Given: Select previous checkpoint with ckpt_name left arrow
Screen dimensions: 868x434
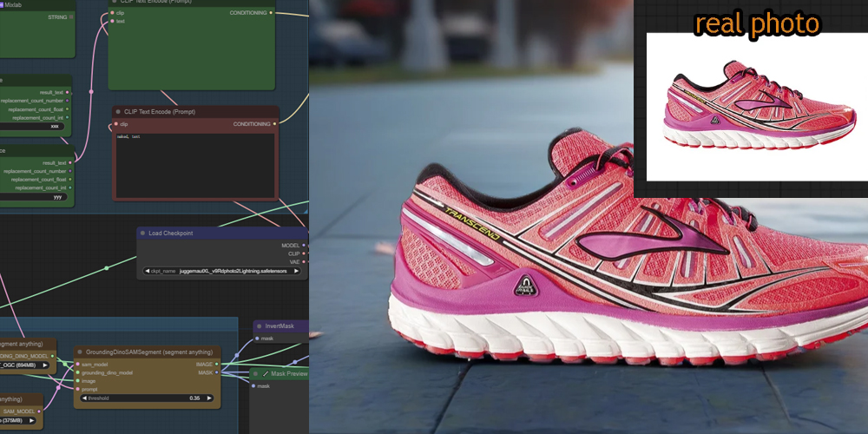Looking at the screenshot, I should coord(147,271).
